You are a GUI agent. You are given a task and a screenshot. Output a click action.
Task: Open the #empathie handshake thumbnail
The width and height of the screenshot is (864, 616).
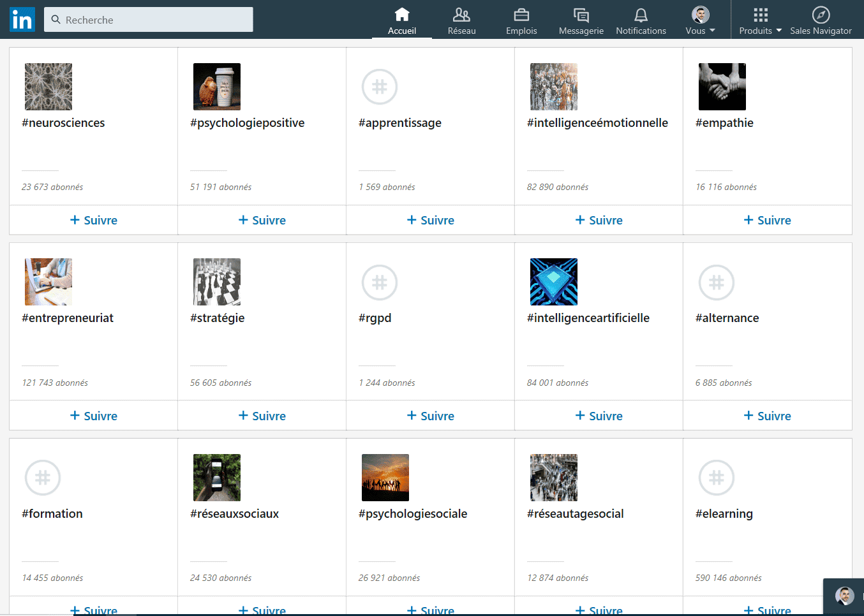click(722, 87)
